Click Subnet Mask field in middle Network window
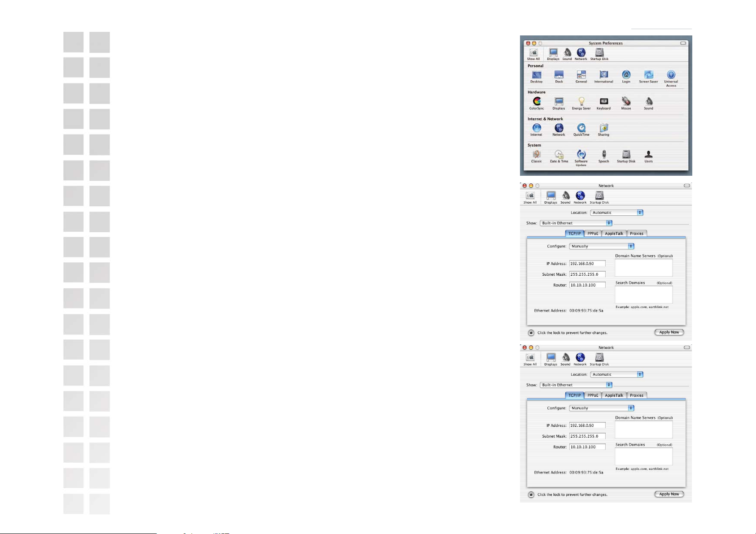 pos(587,274)
